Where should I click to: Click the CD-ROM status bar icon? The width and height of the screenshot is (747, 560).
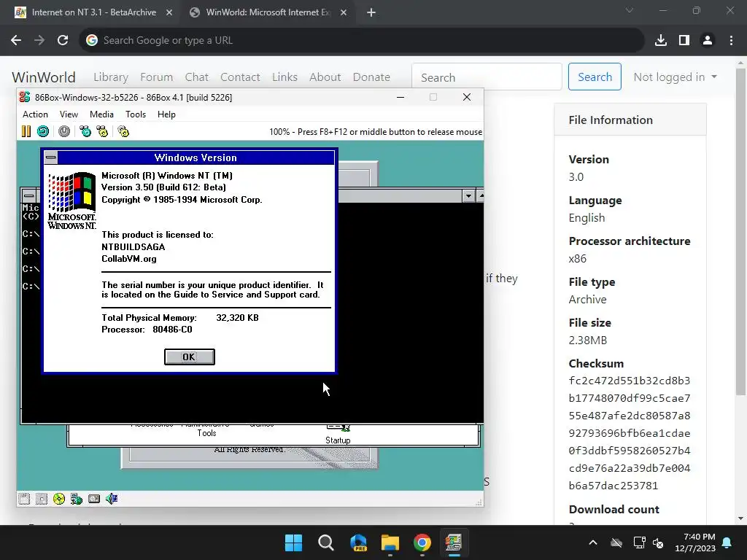(x=59, y=499)
